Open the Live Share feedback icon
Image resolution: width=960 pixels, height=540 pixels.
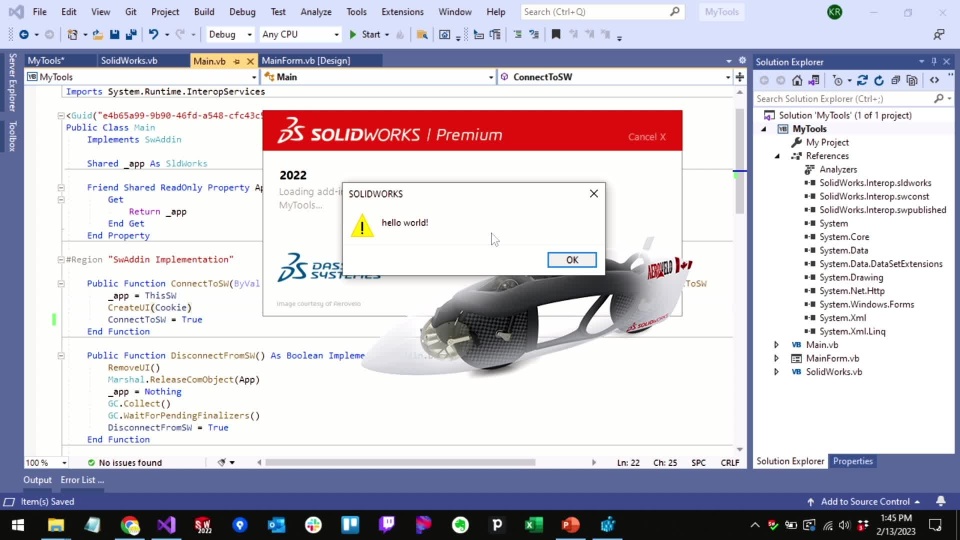point(939,35)
